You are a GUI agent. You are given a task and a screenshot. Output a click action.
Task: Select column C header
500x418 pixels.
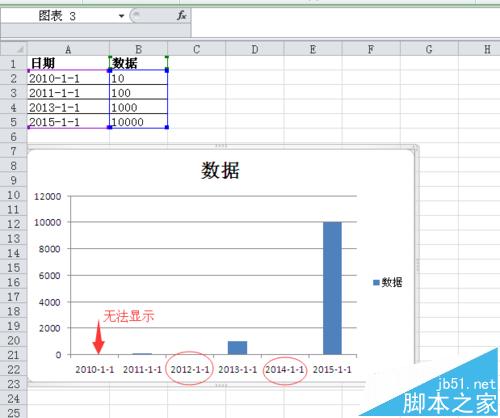point(196,49)
